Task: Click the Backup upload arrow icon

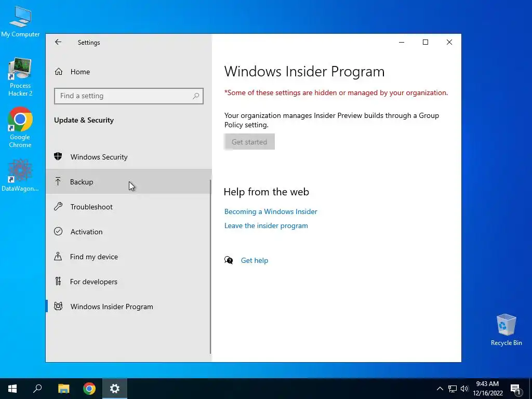Action: click(58, 181)
